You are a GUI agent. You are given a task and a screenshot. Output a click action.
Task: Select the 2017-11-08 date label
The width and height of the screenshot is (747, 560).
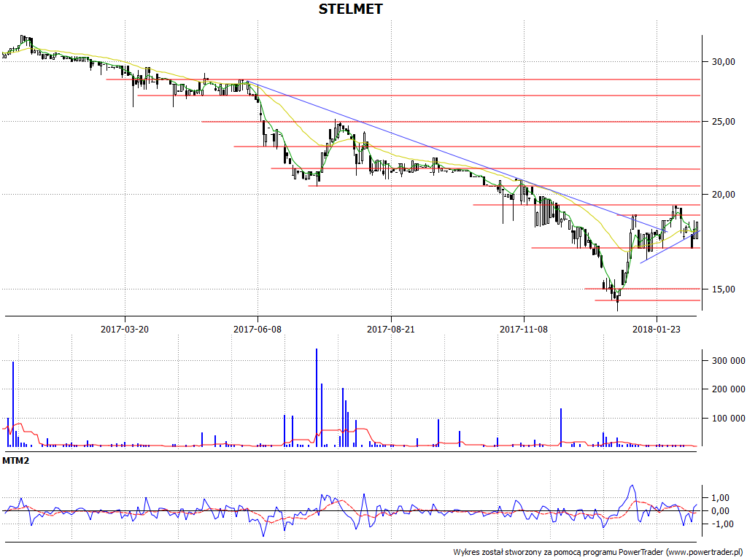pyautogui.click(x=524, y=329)
